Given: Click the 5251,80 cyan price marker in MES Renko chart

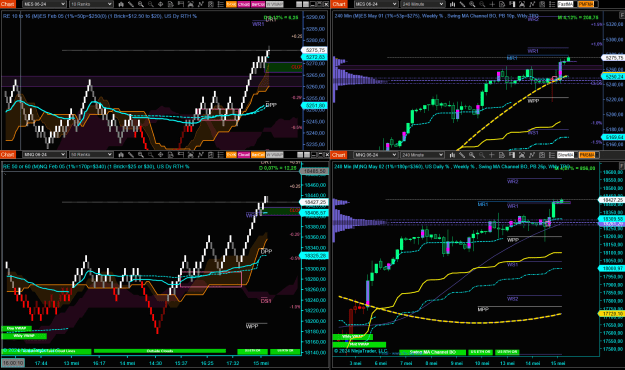Looking at the screenshot, I should [x=315, y=106].
